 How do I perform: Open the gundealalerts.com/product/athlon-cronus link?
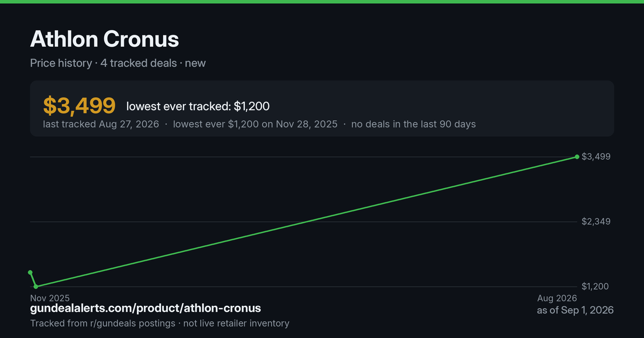tap(145, 308)
